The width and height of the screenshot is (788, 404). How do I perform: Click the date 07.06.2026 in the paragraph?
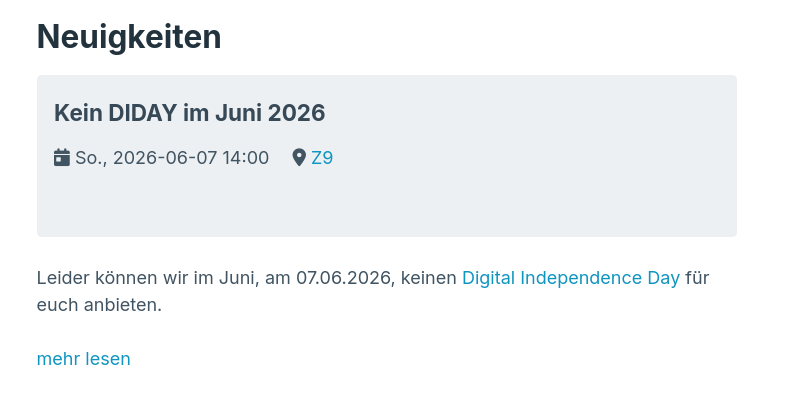tap(345, 278)
